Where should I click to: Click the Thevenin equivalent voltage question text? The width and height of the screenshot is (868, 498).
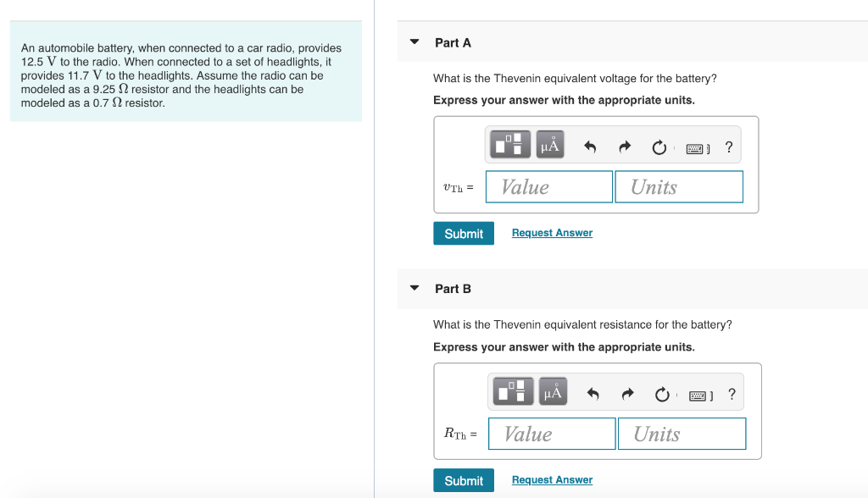[575, 79]
